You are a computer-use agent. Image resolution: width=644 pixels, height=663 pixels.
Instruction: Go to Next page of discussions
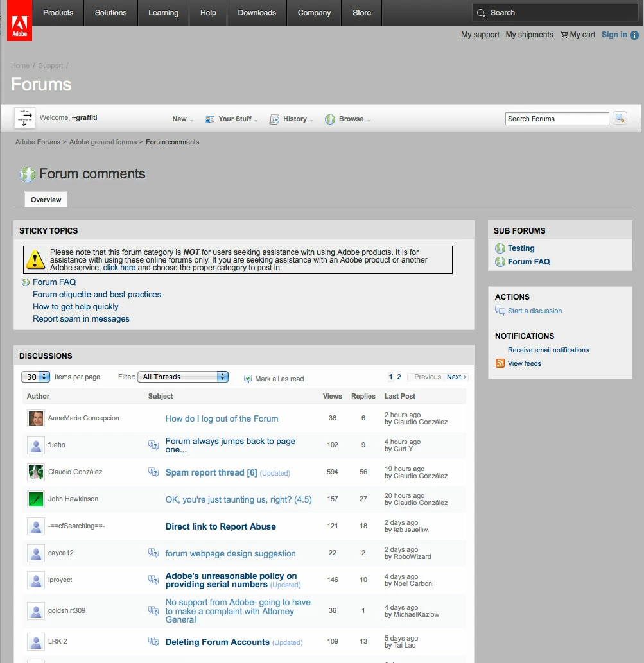456,377
